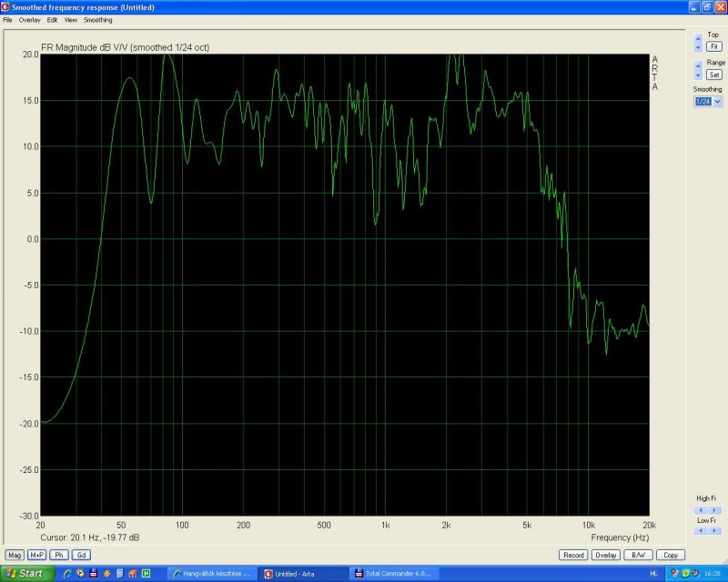Click the Overlay button at bottom right

pos(605,555)
